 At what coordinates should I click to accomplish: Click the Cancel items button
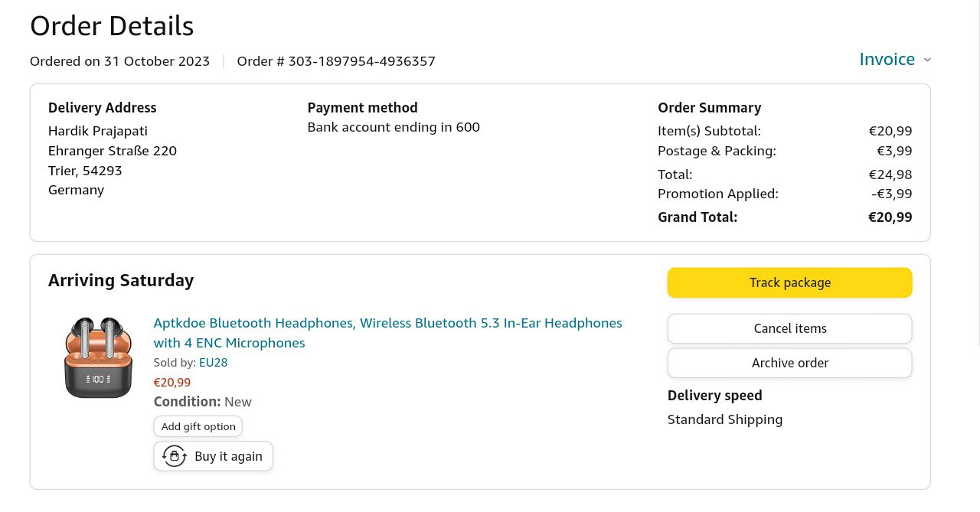pos(789,328)
